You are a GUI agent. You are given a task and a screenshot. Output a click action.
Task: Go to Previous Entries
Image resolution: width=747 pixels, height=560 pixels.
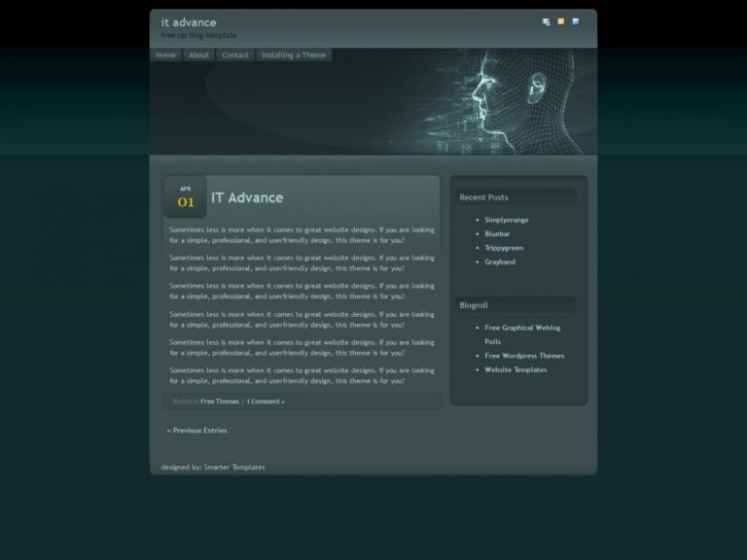[x=197, y=430]
